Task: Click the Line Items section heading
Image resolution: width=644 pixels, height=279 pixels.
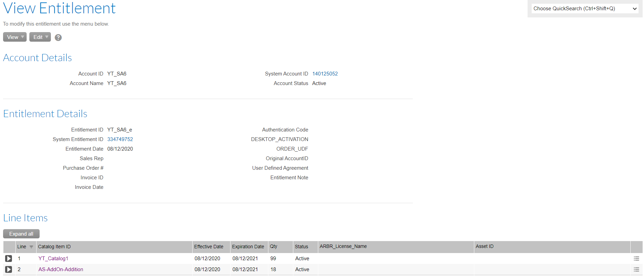Action: coord(25,218)
